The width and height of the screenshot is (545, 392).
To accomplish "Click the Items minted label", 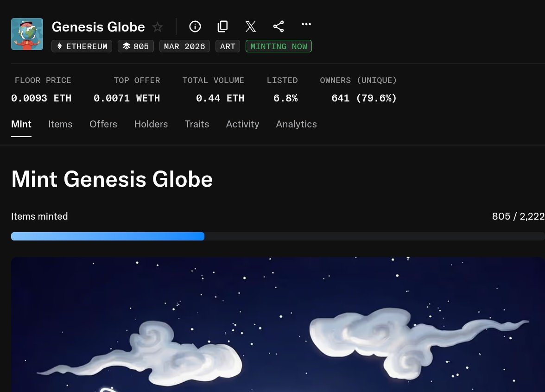I will pos(39,216).
